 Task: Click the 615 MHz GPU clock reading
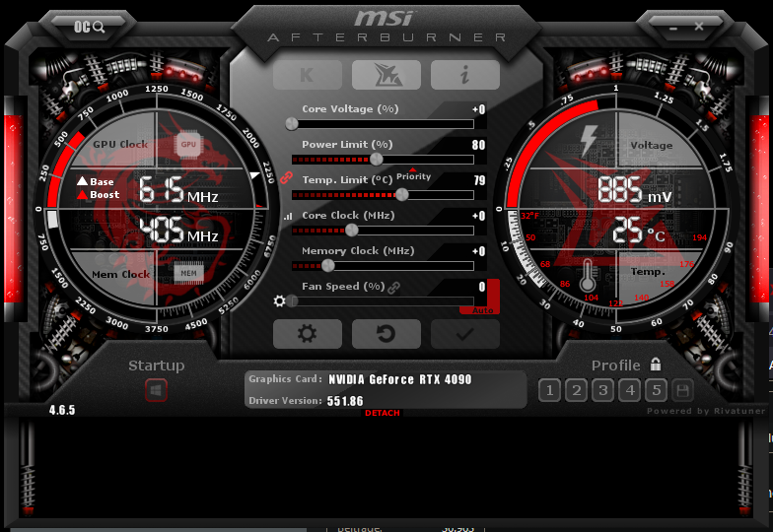[x=178, y=190]
